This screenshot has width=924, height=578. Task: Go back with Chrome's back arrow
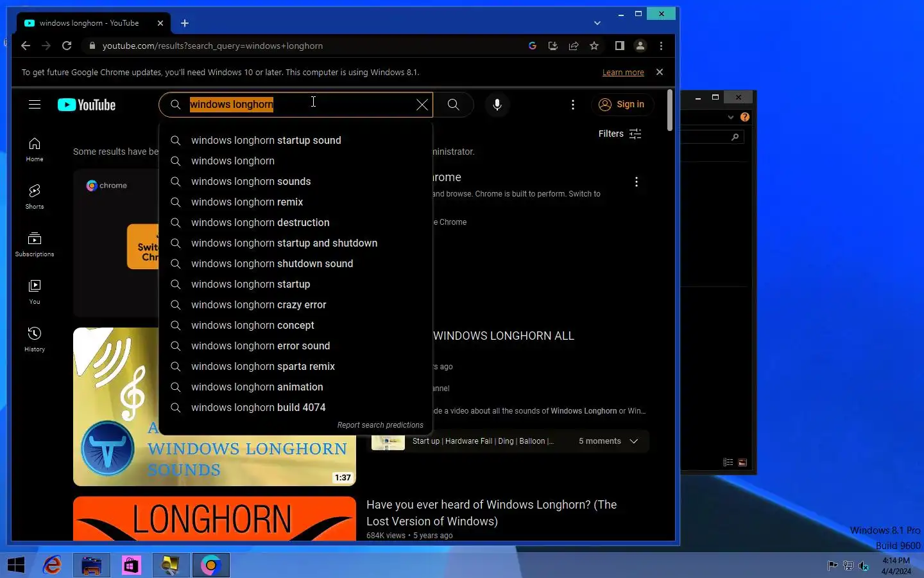(26, 46)
